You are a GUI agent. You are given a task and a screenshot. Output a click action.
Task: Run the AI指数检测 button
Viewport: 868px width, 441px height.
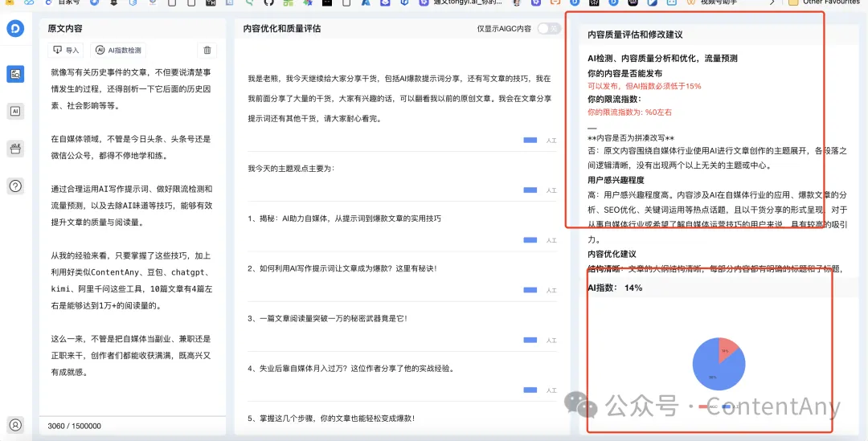[x=119, y=50]
